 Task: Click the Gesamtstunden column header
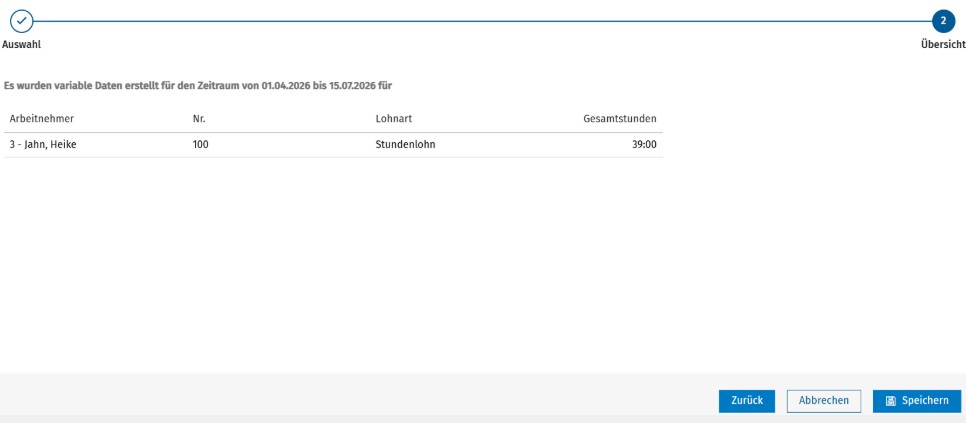[x=620, y=118]
